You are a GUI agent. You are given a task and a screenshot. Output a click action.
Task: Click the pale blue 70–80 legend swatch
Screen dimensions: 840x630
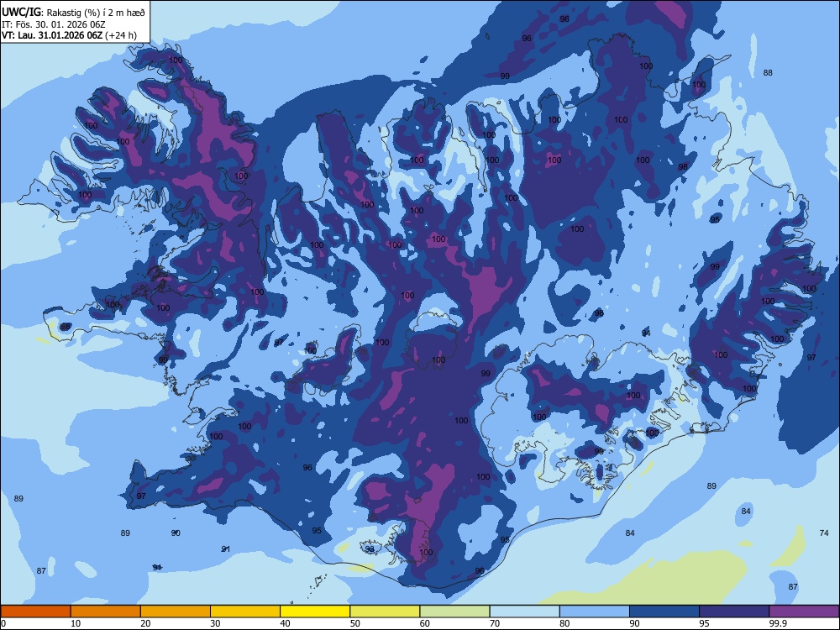coord(524,612)
